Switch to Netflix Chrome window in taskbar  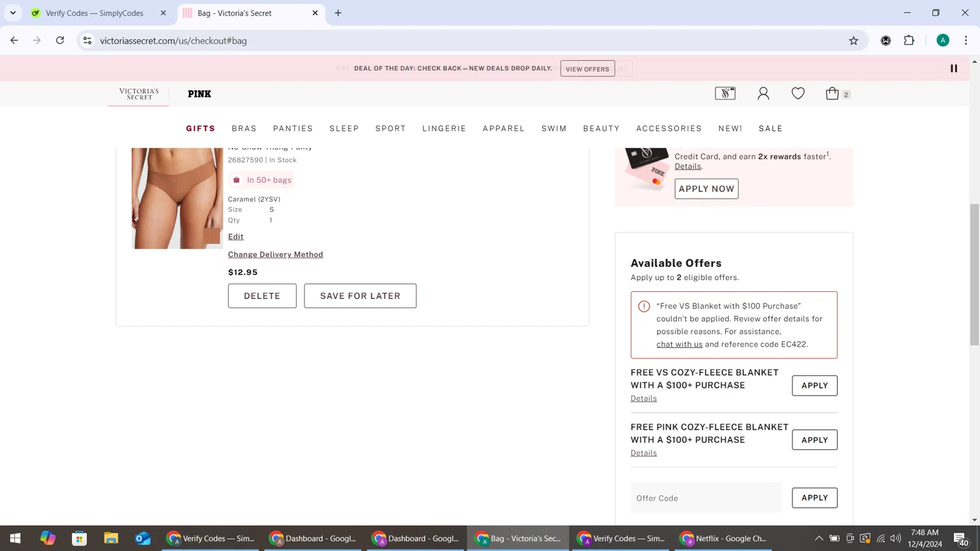[724, 539]
